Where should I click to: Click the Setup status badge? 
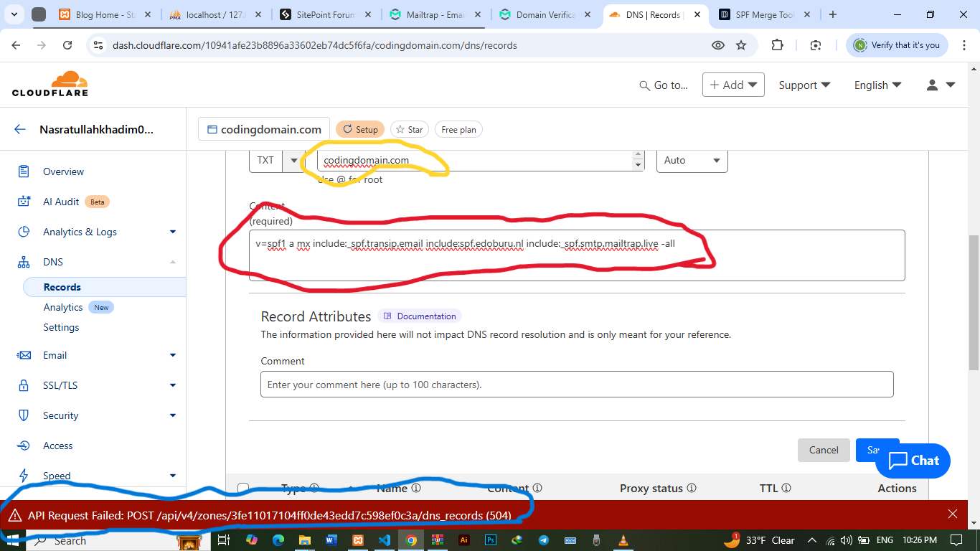coord(360,129)
